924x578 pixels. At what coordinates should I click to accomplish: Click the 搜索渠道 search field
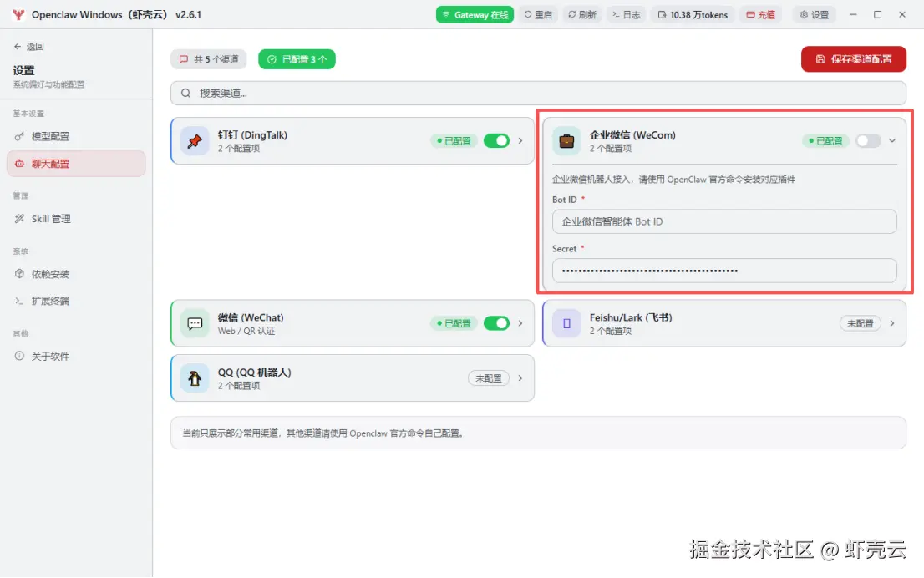point(538,93)
